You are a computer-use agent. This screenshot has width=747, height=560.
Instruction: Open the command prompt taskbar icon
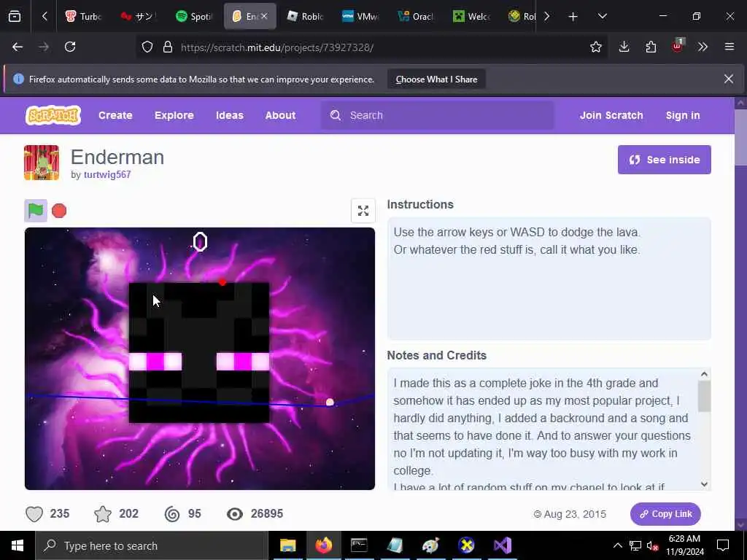pos(359,545)
